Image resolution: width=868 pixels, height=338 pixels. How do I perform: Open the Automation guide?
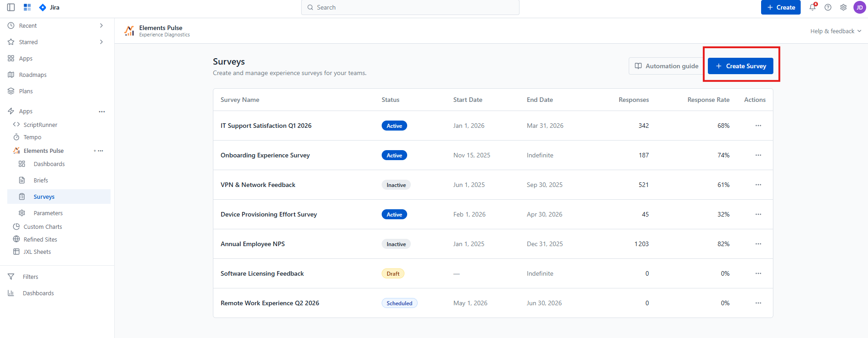666,66
